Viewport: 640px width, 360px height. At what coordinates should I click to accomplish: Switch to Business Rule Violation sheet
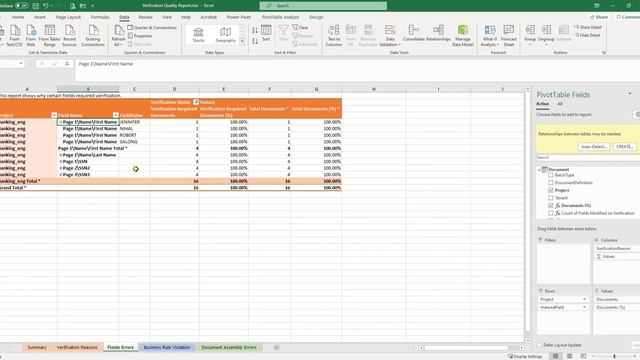[x=167, y=347]
